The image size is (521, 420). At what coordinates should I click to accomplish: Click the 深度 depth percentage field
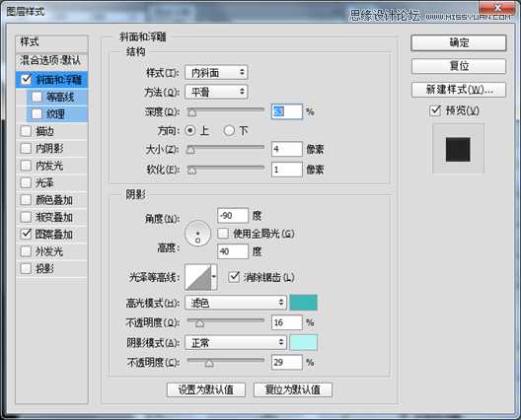(287, 111)
